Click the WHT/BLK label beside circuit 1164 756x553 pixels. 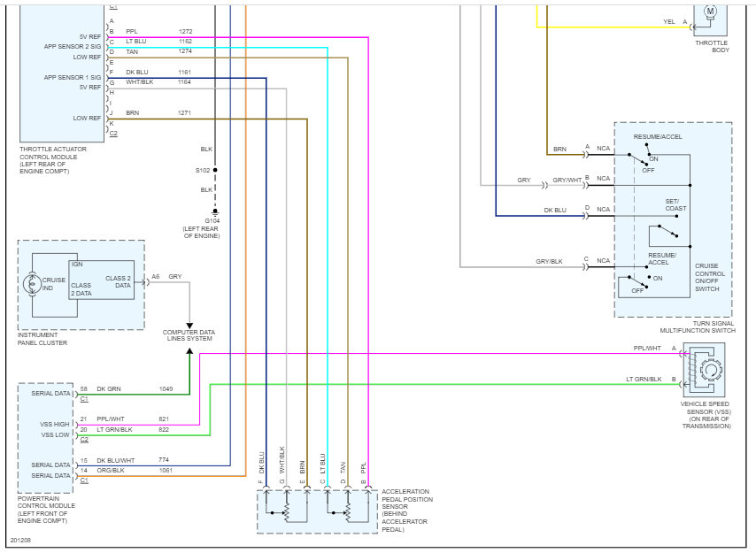(x=140, y=82)
